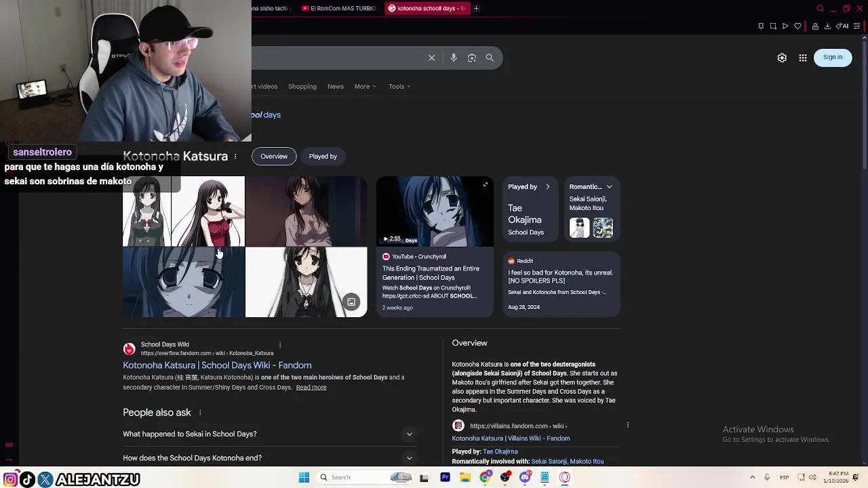The image size is (868, 488).
Task: Click the magnifier search button in search box
Action: tap(490, 58)
